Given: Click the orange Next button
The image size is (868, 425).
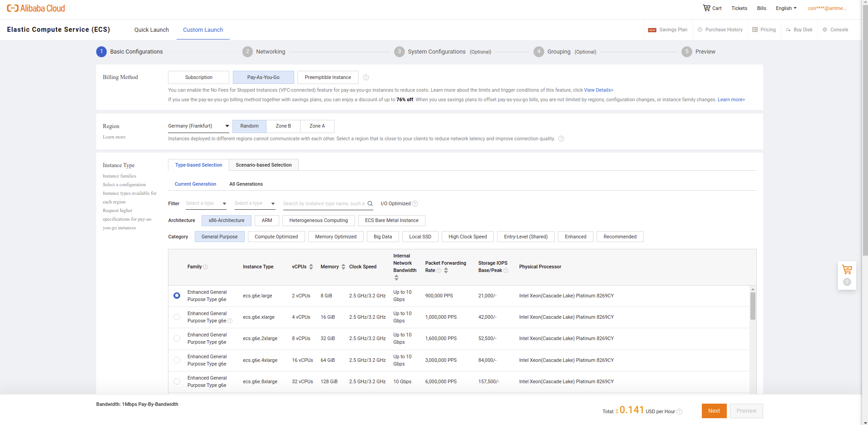Looking at the screenshot, I should click(x=714, y=411).
